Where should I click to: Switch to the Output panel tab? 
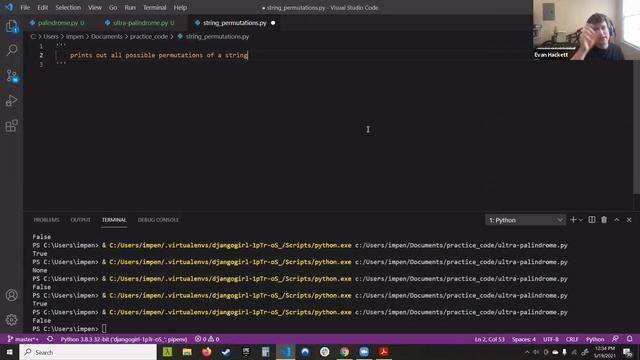point(80,220)
